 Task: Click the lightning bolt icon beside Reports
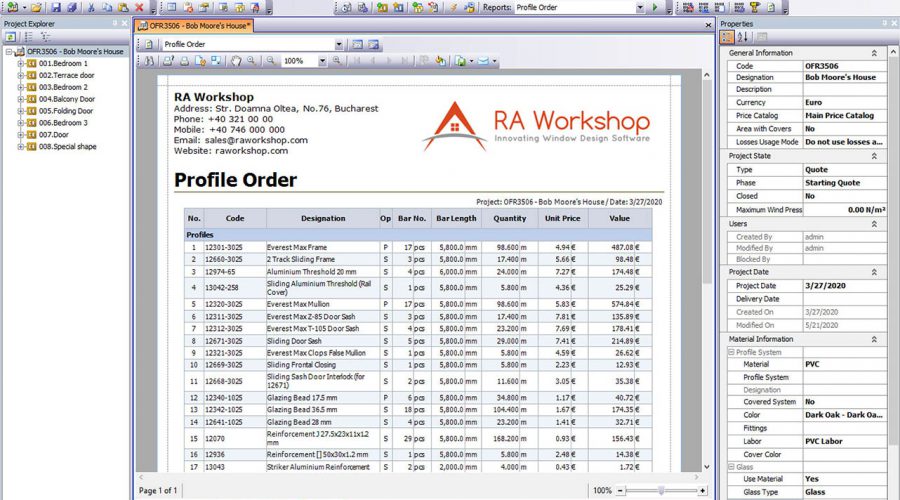tap(453, 7)
